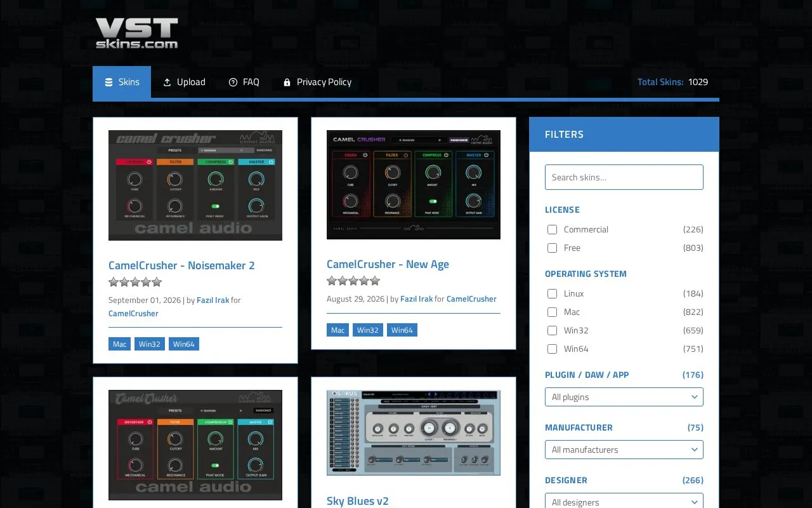Check the Linux operating system filter
This screenshot has height=508, width=812.
[x=552, y=293]
